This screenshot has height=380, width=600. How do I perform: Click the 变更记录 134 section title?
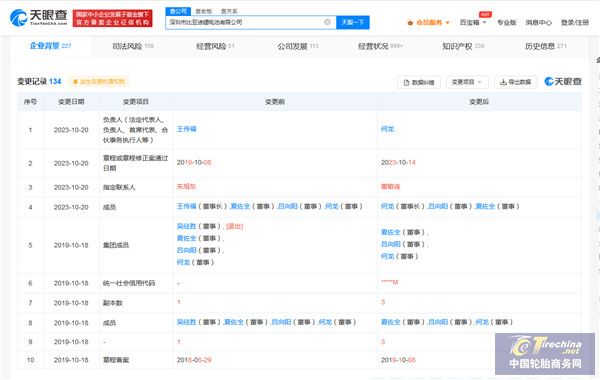(x=39, y=82)
